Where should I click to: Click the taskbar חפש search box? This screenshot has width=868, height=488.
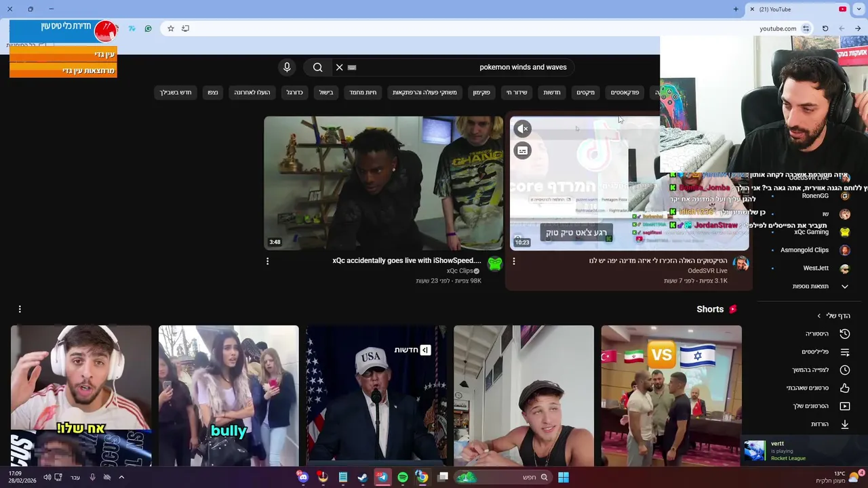tap(503, 477)
